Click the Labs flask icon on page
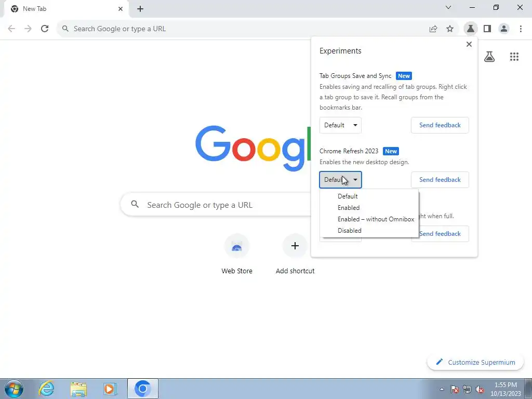 [489, 57]
